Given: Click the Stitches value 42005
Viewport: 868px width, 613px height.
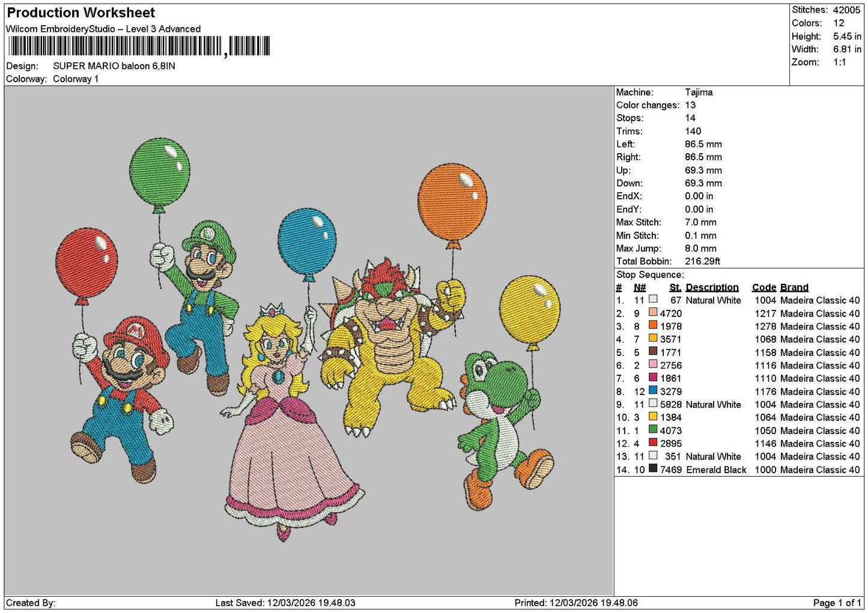Looking at the screenshot, I should 846,10.
